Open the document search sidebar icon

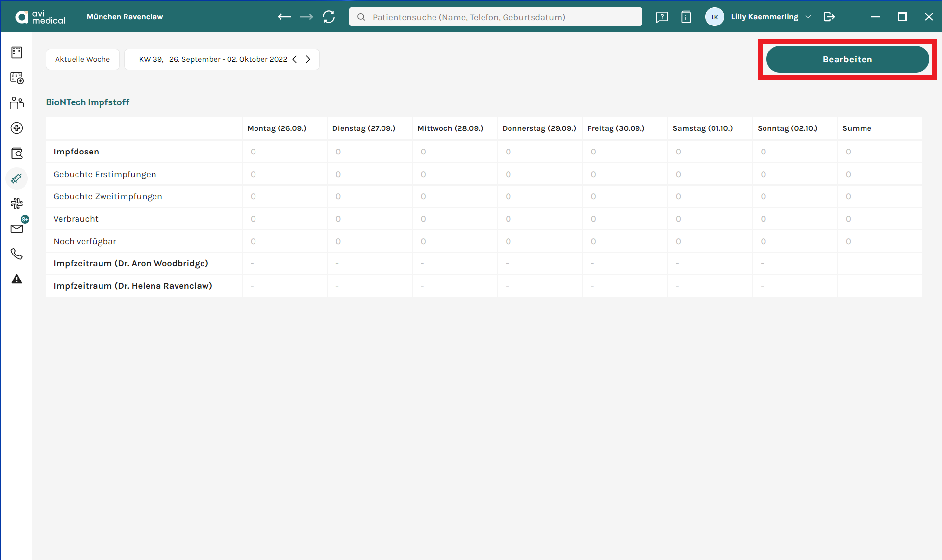coord(17,153)
